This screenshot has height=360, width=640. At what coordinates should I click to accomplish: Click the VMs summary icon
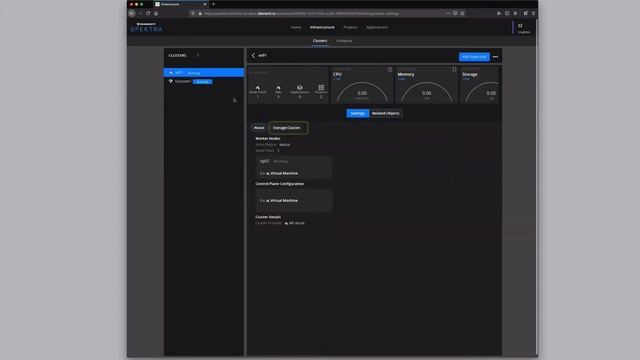pyautogui.click(x=278, y=87)
